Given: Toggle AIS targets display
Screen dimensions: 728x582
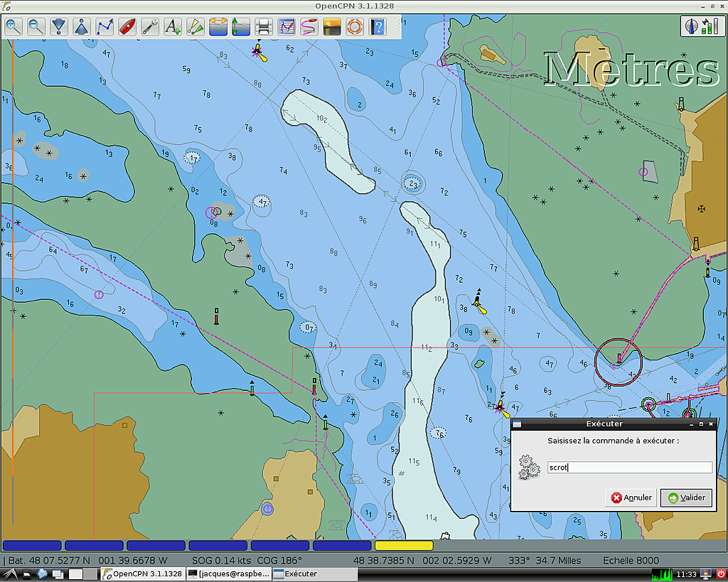Looking at the screenshot, I should coord(196,27).
